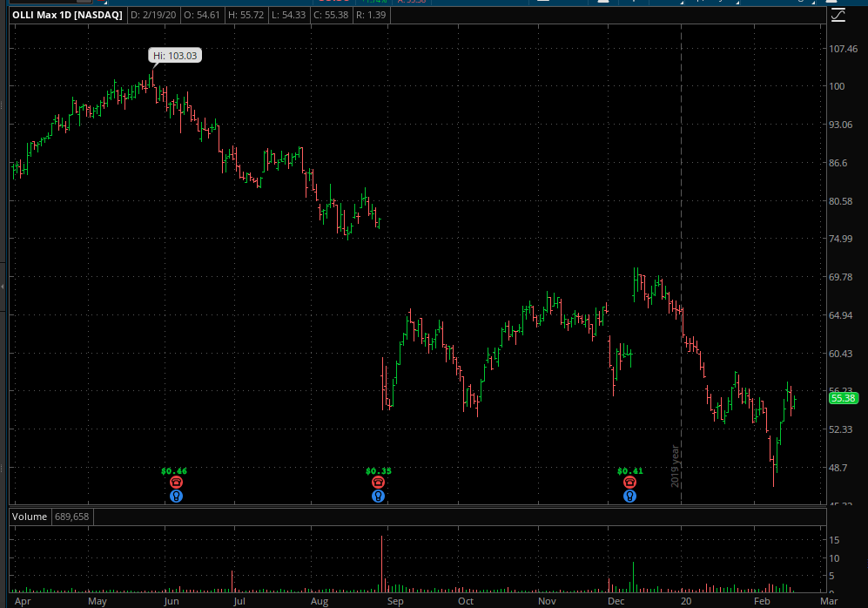Click the green 55.38 last price tag
The width and height of the screenshot is (868, 608).
[843, 398]
